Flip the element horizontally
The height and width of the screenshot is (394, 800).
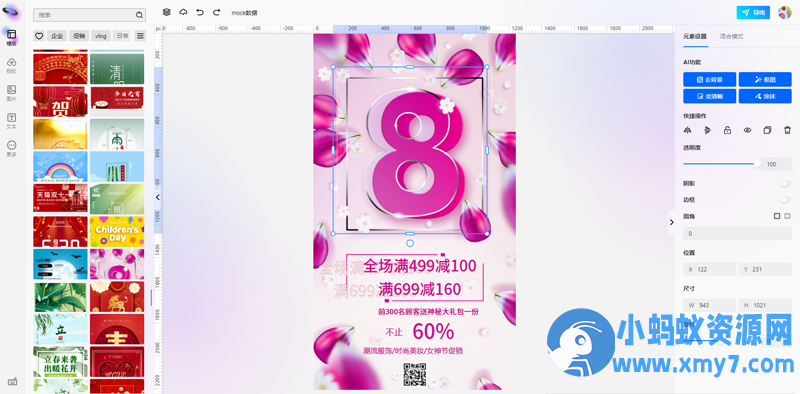point(687,130)
